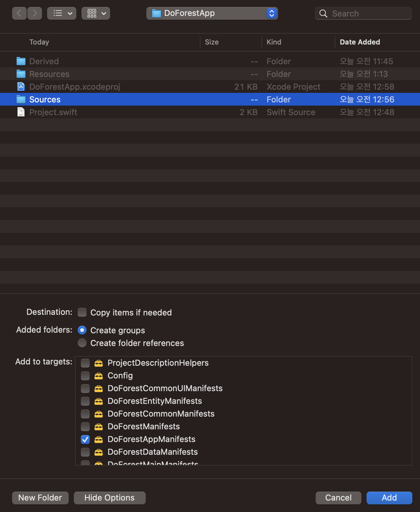The width and height of the screenshot is (420, 512).
Task: Click the DoForestEntityManifests toolbox icon
Action: [99, 401]
